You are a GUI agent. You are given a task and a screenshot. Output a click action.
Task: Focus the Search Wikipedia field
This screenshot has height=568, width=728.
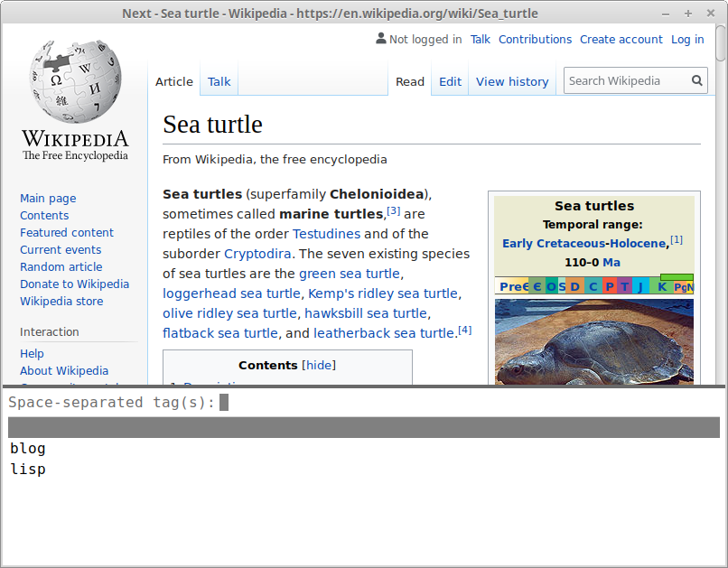coord(627,80)
